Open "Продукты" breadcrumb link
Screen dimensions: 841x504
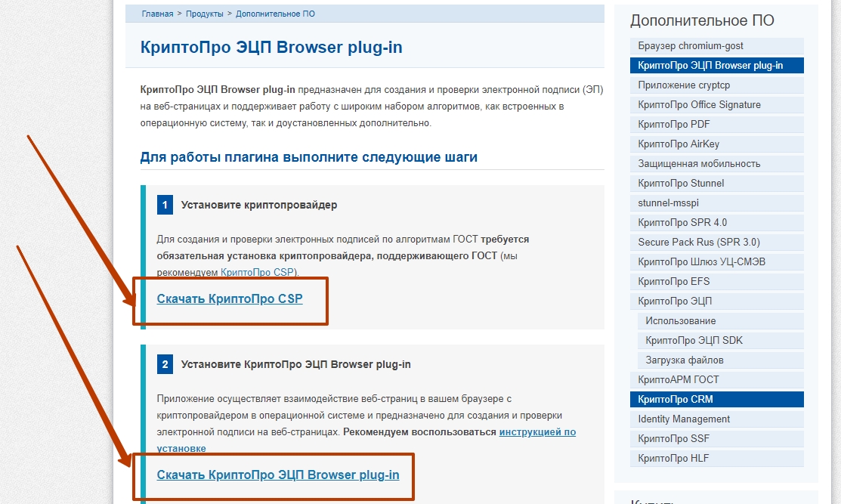tap(204, 14)
